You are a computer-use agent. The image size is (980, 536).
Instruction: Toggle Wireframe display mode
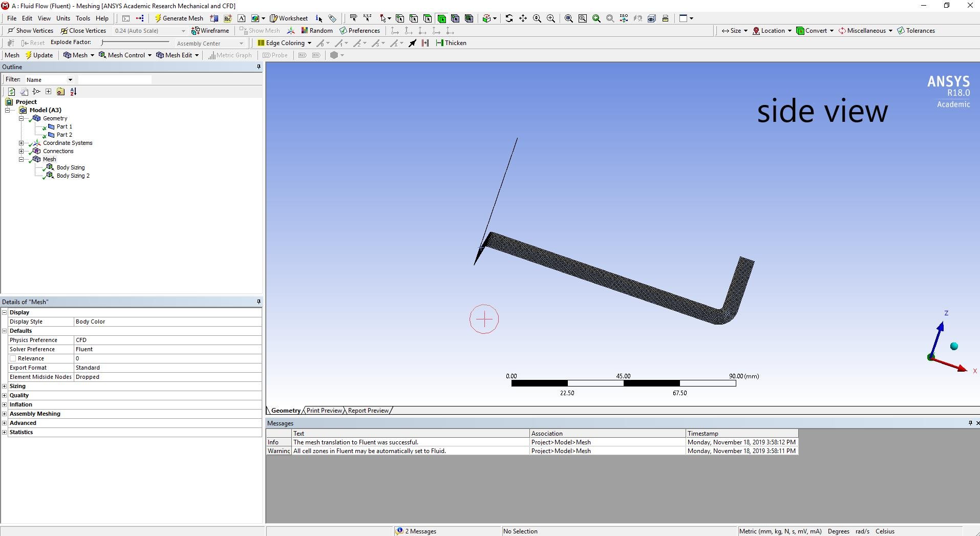(210, 31)
